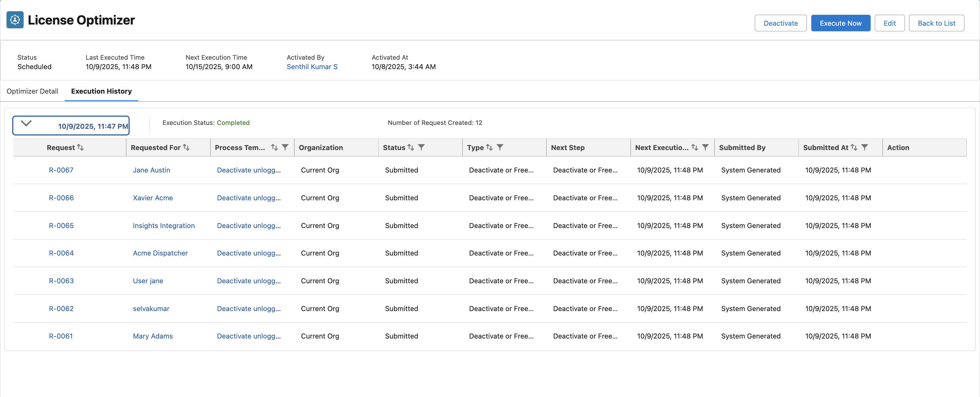Open the Insights Integration user link

[164, 225]
